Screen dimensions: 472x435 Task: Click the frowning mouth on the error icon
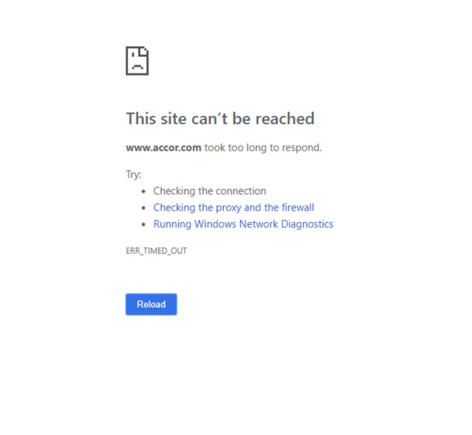pos(137,67)
